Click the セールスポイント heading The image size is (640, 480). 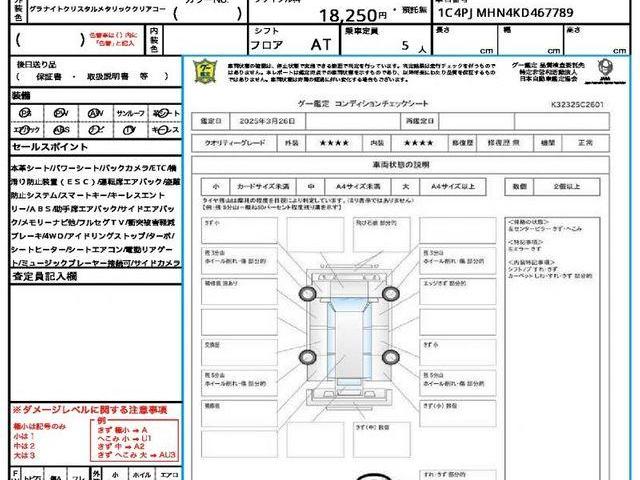[50, 147]
